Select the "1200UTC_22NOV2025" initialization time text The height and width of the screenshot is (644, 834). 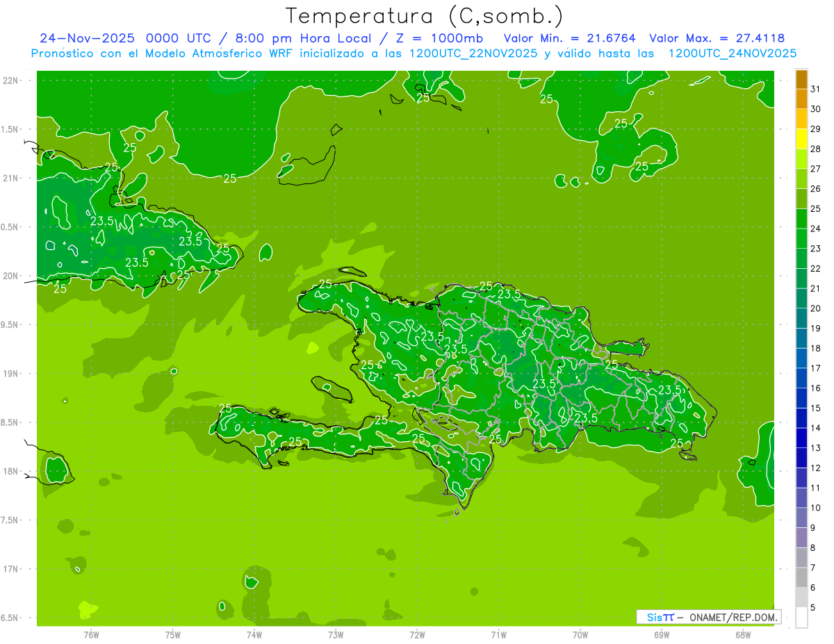point(473,53)
